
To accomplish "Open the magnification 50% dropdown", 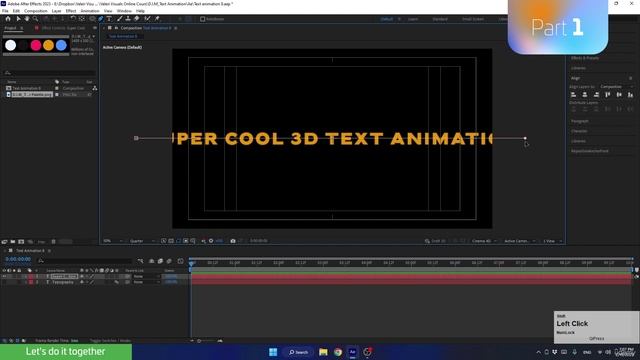I will 113,241.
